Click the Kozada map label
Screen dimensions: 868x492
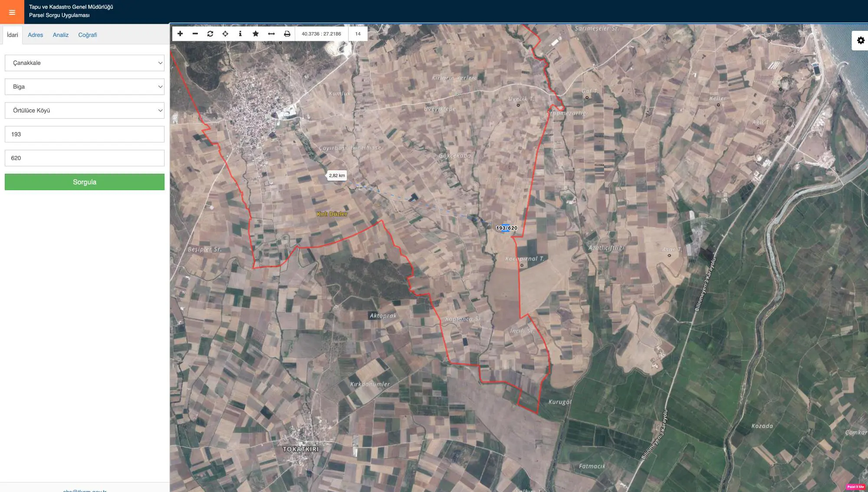pos(762,426)
